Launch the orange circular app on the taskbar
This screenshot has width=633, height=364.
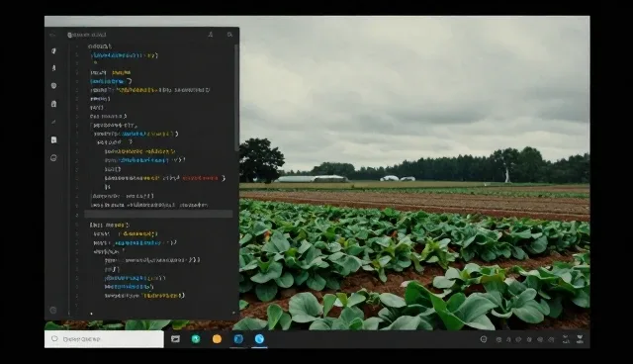tap(217, 339)
